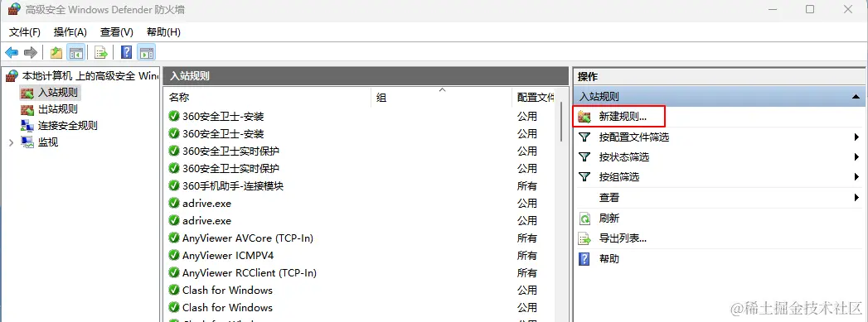Open the 操作(A) menu
The height and width of the screenshot is (322, 868).
pyautogui.click(x=70, y=32)
